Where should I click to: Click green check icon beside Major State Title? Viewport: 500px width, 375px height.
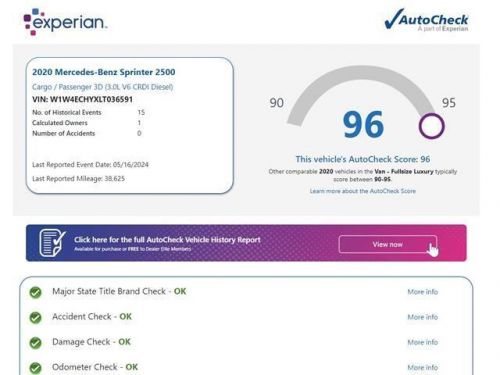(35, 292)
